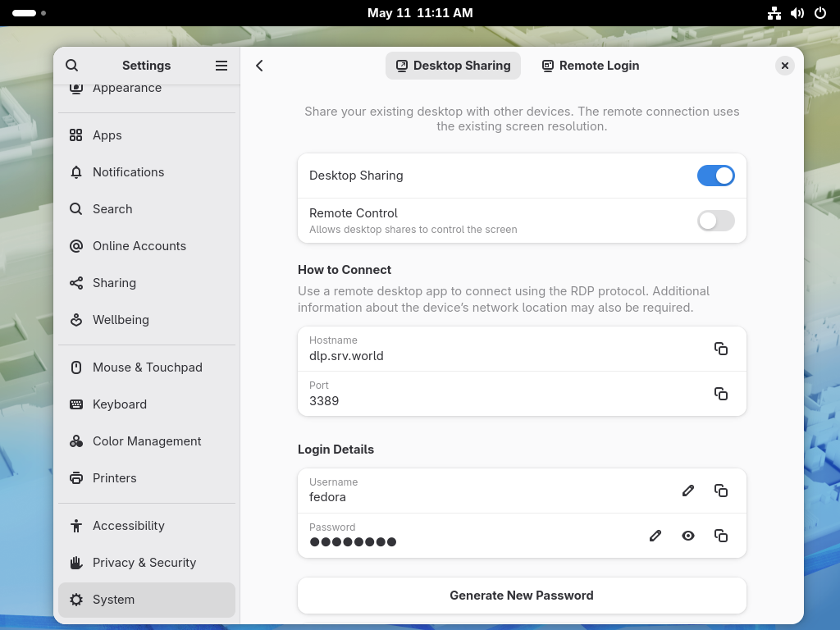Select Search in the settings sidebar
Screen dimensions: 840x630
click(x=147, y=209)
